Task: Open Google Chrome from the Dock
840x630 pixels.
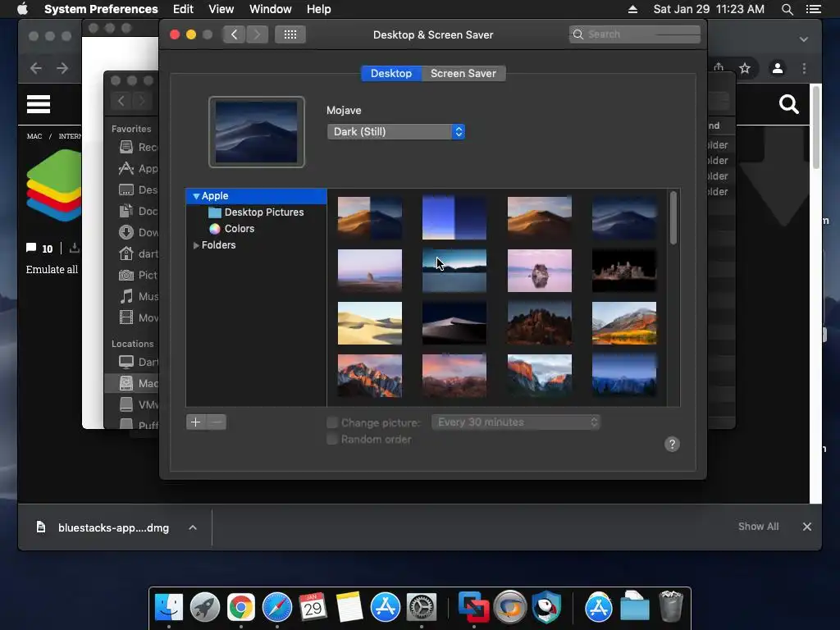Action: coord(240,607)
